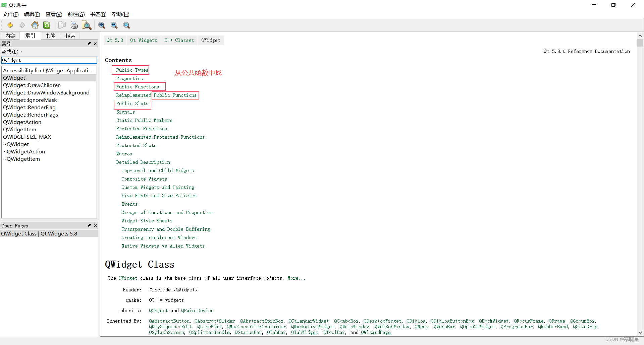Click the grey forward arrow icon
Image resolution: width=644 pixels, height=345 pixels.
pos(22,25)
